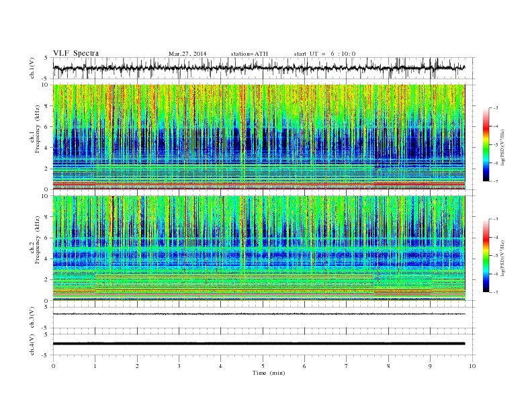Click the "1" tick on the time axis
Viewport: 532px width, 411px height.
tap(95, 366)
